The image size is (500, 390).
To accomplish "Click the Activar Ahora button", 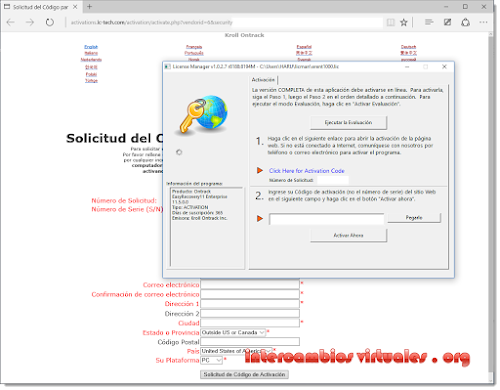I will [x=348, y=235].
